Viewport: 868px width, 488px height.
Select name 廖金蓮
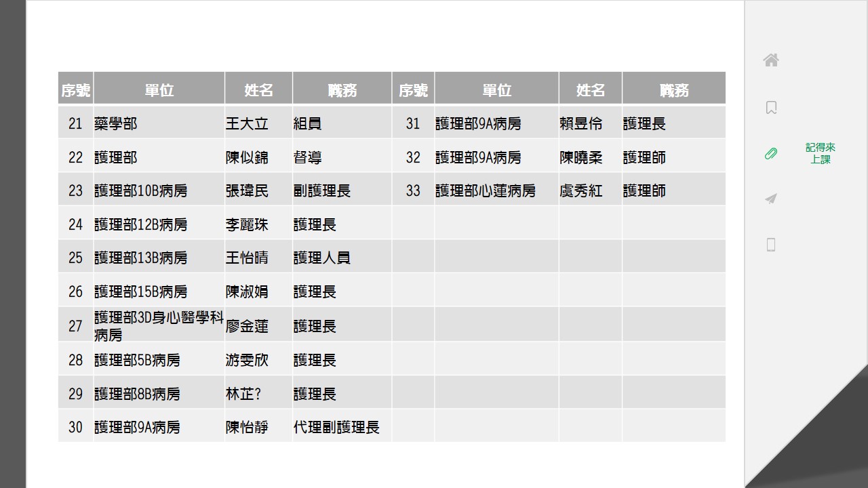pyautogui.click(x=247, y=326)
